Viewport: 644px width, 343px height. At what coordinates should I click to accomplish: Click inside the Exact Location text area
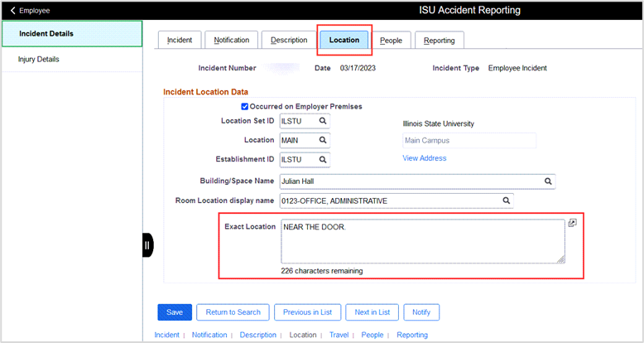(423, 241)
